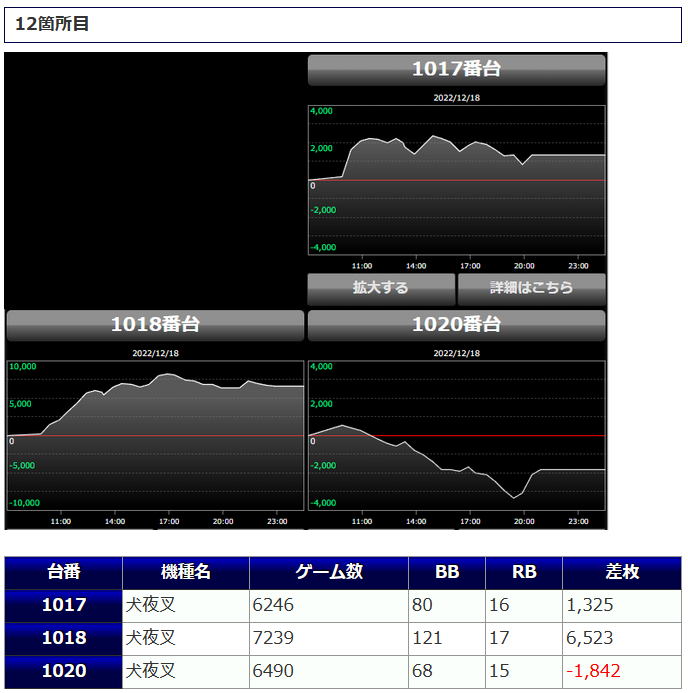Click the 台番 column header

[x=64, y=572]
